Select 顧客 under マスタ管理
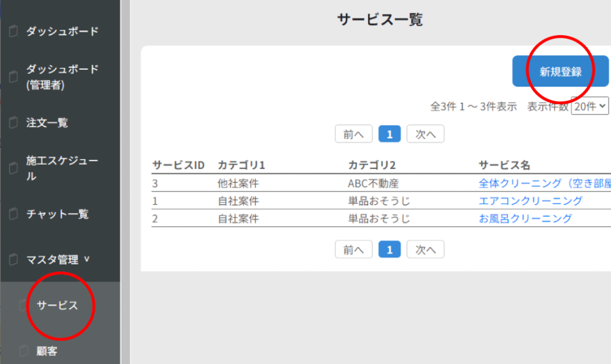Viewport: 611px width, 364px height. 47,351
